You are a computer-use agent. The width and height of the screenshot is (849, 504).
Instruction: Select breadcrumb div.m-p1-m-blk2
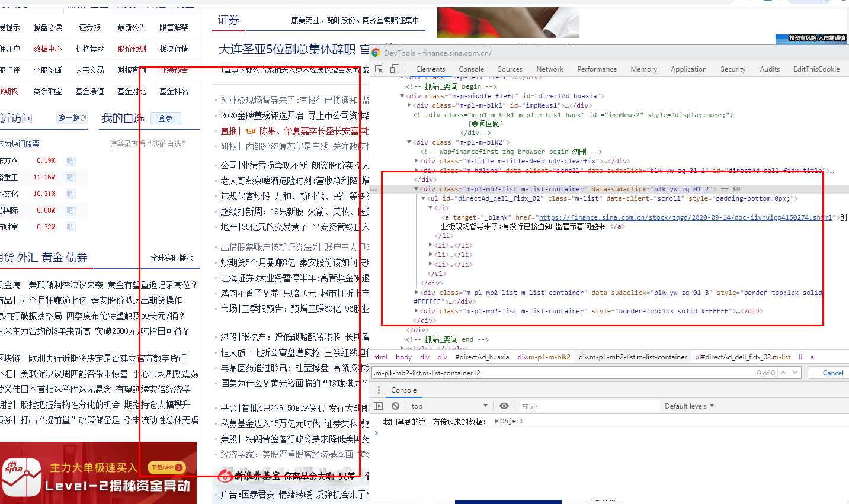click(543, 357)
